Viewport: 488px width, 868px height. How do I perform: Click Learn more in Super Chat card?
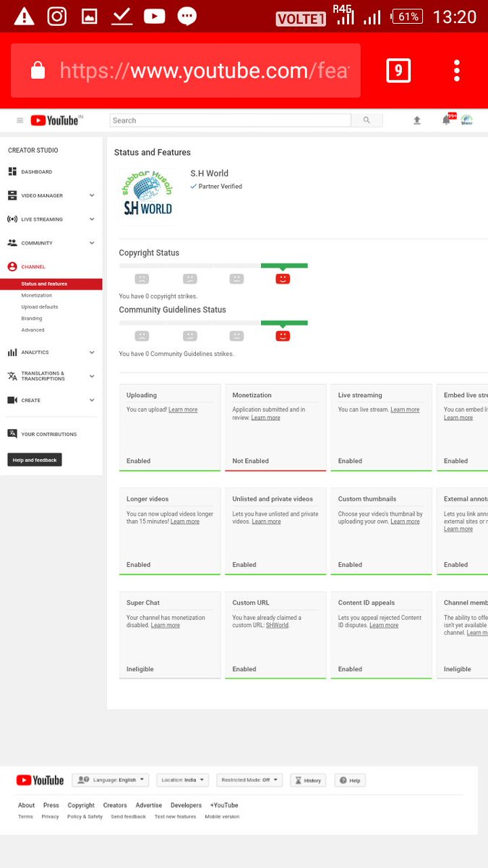[x=166, y=625]
